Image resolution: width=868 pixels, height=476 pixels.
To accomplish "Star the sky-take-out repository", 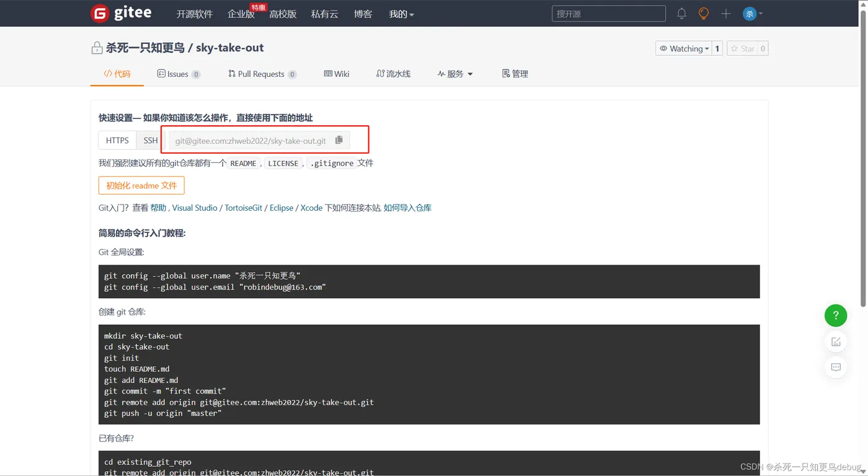I will click(x=742, y=48).
